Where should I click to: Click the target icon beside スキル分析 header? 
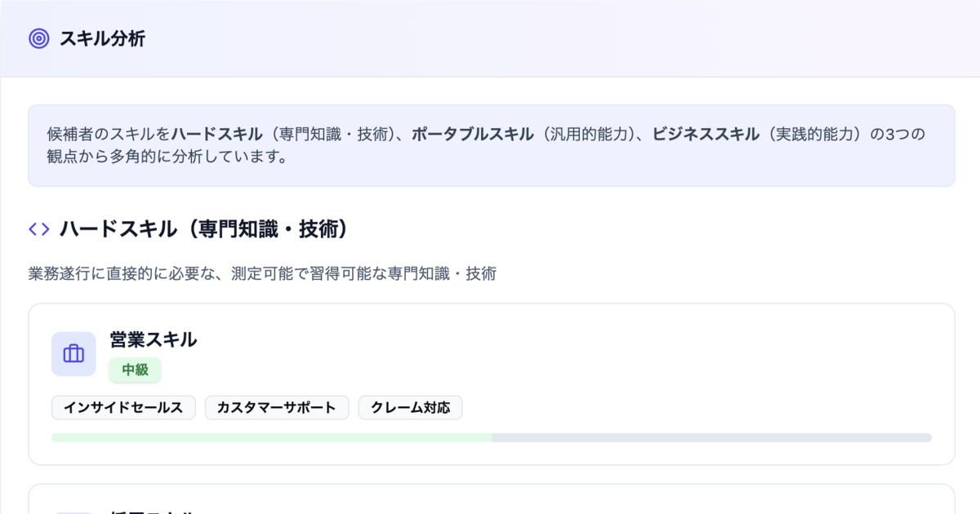[x=39, y=37]
